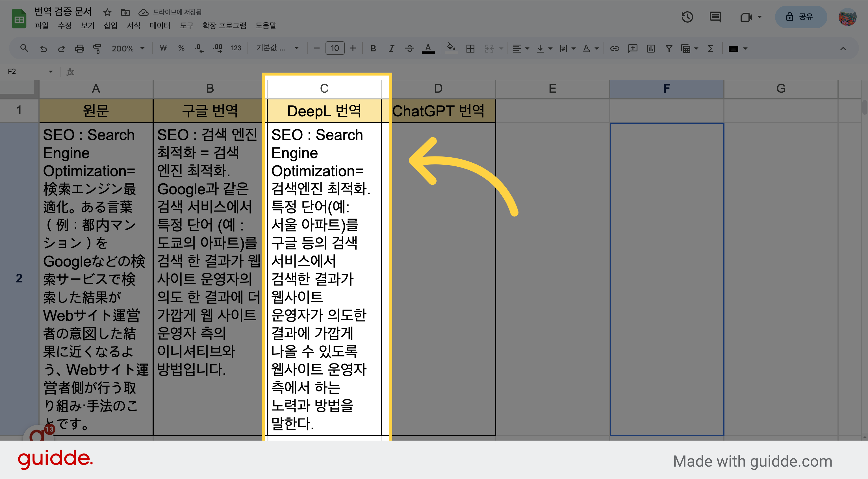Click the 공유 share button
Screen dimensions: 868x479
tap(801, 17)
